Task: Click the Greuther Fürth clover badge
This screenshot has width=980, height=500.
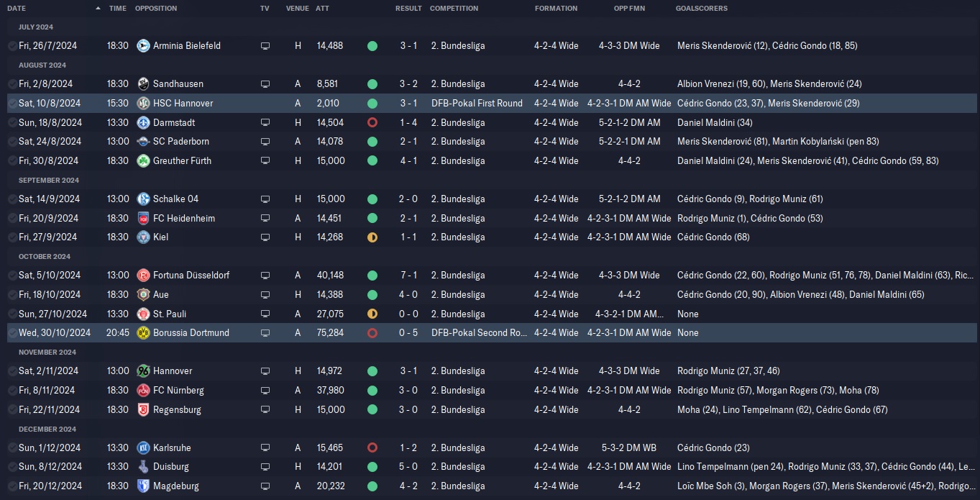Action: 143,160
